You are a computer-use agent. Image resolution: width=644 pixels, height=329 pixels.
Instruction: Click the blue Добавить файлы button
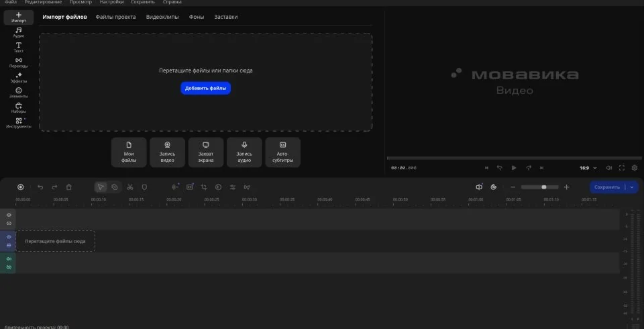pos(205,88)
